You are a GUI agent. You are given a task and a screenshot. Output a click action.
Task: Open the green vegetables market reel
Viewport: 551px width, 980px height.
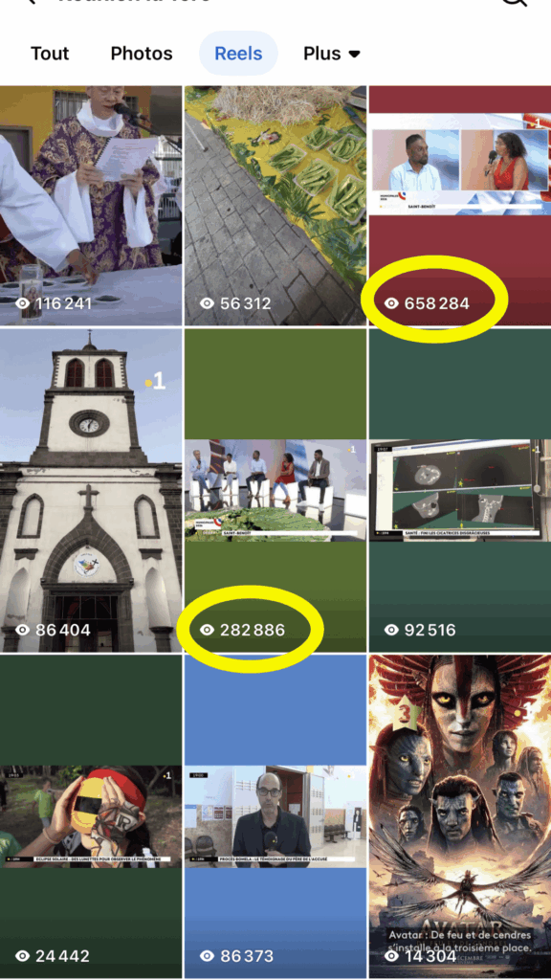(x=275, y=206)
